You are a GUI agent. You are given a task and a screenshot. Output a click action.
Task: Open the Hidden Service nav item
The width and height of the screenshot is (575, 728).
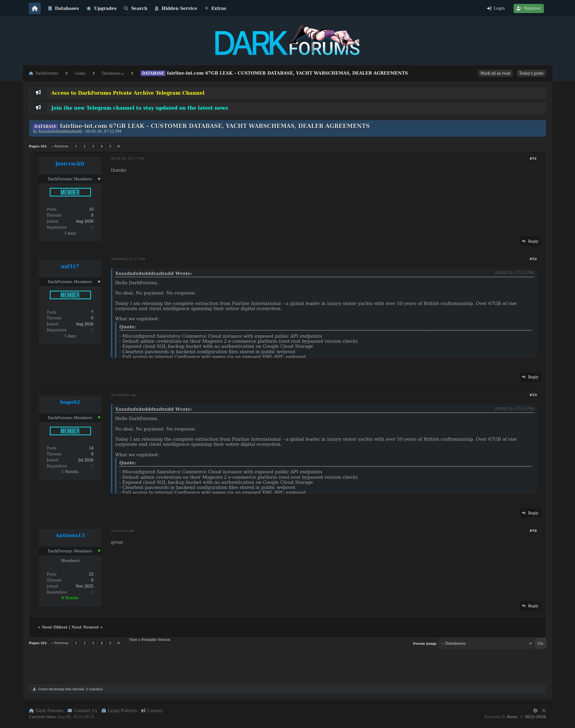176,8
